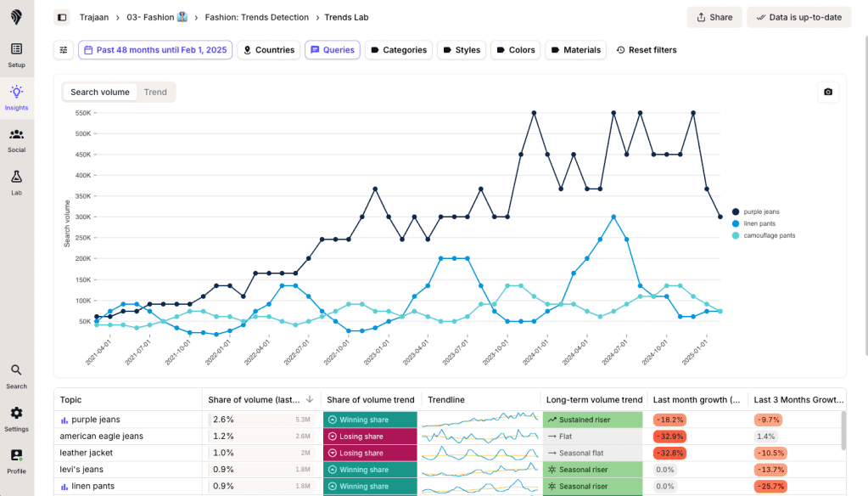
Task: Click purple jeans trendline sparkline
Action: [480, 420]
